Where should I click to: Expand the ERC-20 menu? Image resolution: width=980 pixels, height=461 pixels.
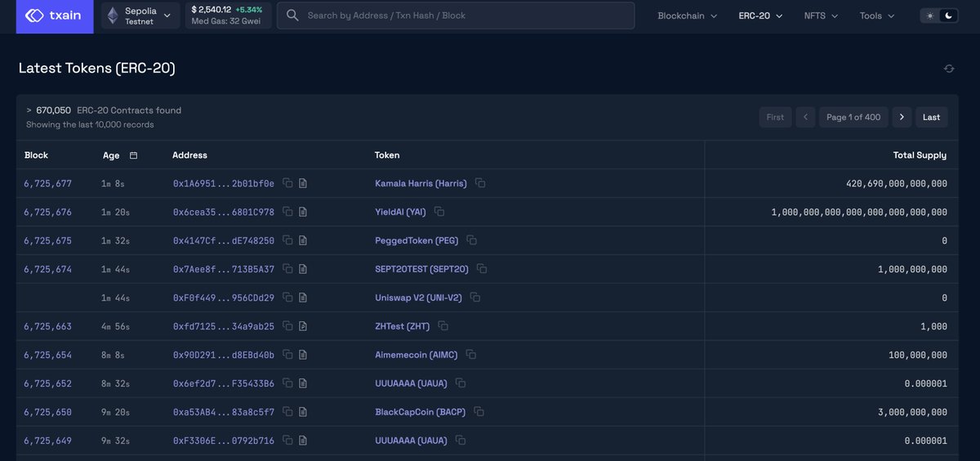pyautogui.click(x=760, y=16)
